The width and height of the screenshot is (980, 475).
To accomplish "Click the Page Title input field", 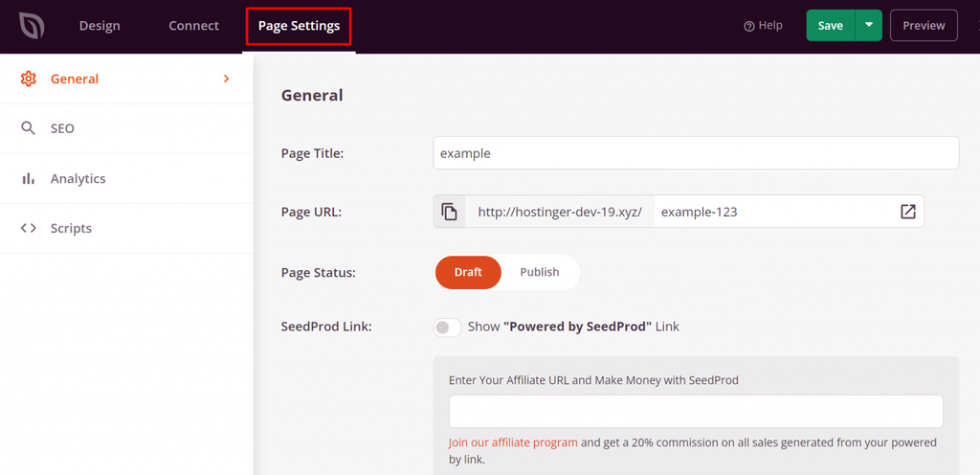I will coord(696,153).
